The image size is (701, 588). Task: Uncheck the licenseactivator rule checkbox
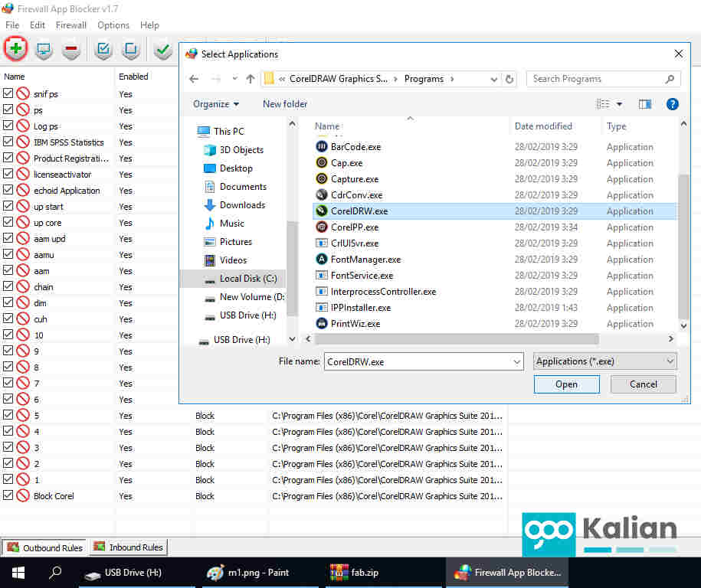8,174
